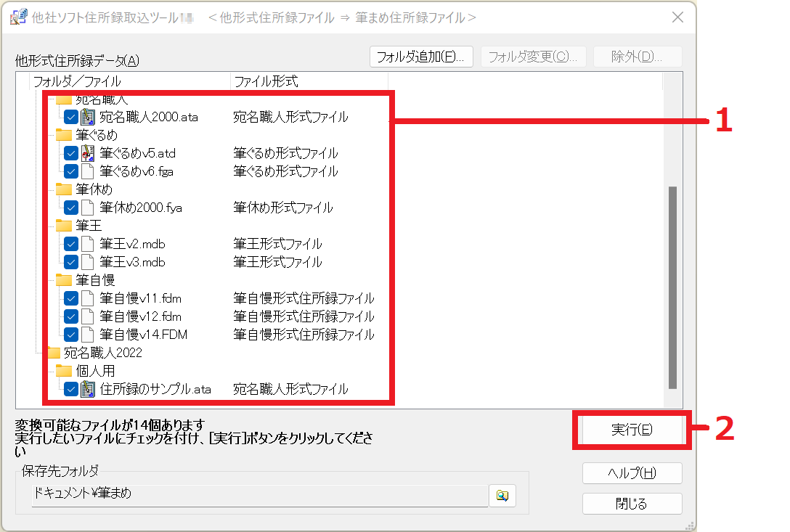The height and width of the screenshot is (532, 790).
Task: Uncheck the 宛名職人2000.ata checkbox
Action: coord(71,118)
